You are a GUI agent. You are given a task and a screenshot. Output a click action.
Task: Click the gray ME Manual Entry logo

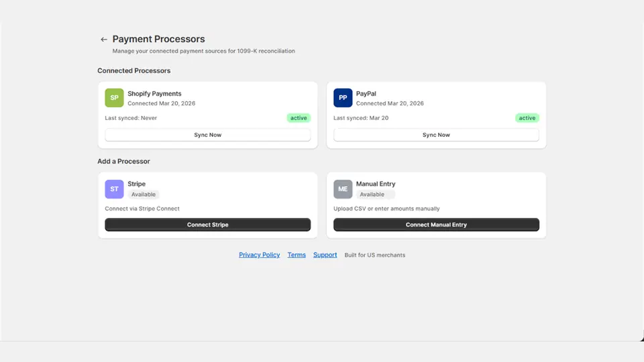pos(343,189)
